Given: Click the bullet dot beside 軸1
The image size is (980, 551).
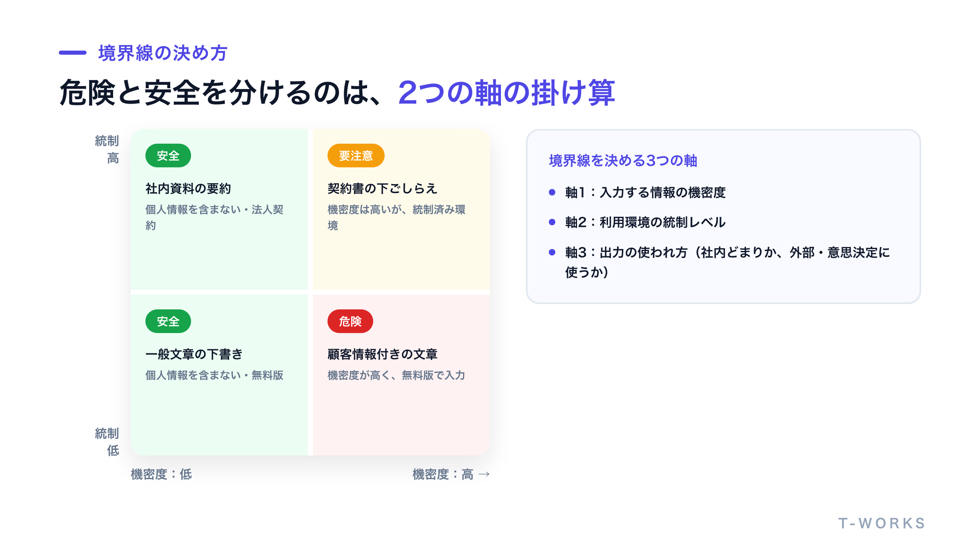Looking at the screenshot, I should pyautogui.click(x=552, y=192).
